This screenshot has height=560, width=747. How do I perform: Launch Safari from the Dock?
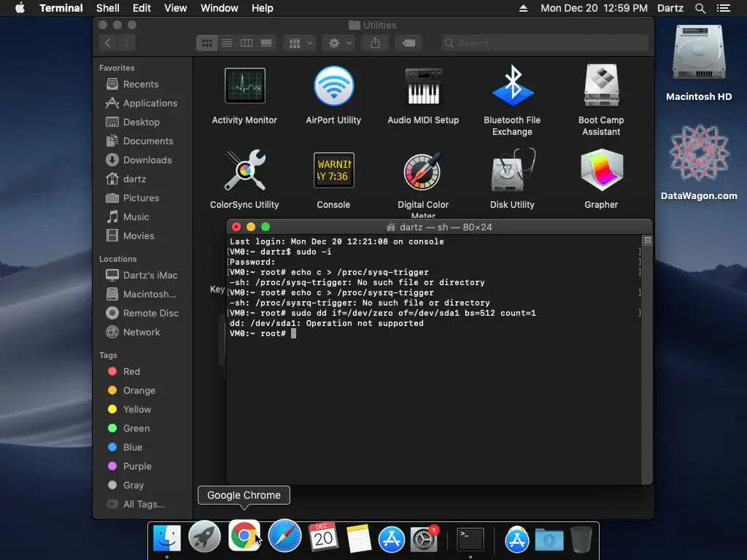click(285, 536)
